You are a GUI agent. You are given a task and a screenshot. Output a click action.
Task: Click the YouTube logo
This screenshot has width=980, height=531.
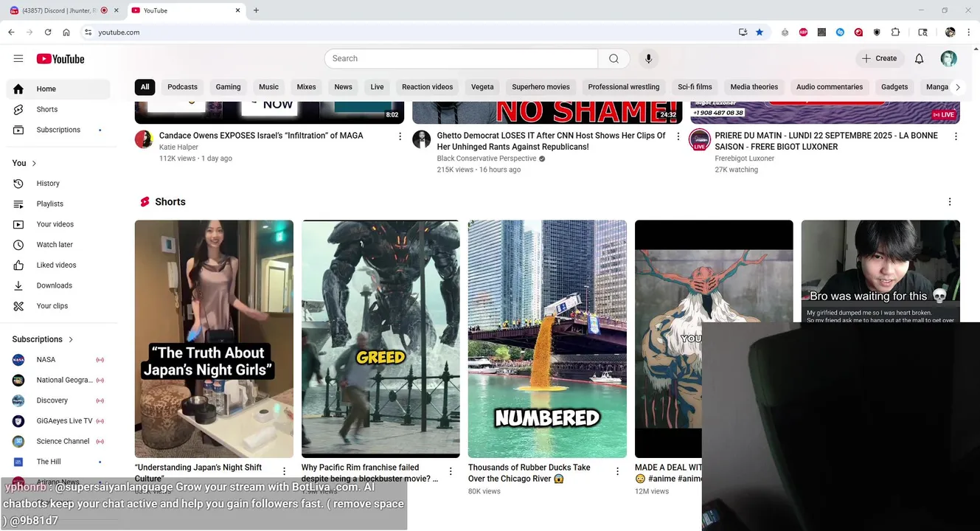pyautogui.click(x=60, y=59)
